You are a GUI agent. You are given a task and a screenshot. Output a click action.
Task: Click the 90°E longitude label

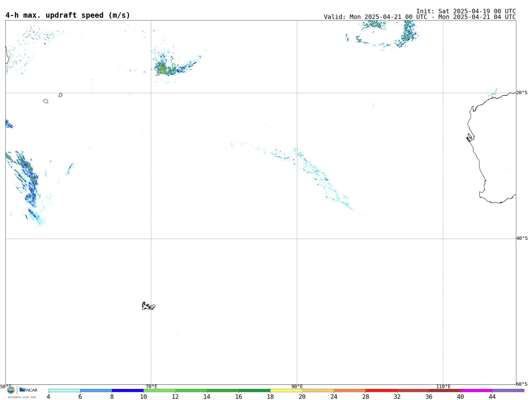tap(297, 387)
